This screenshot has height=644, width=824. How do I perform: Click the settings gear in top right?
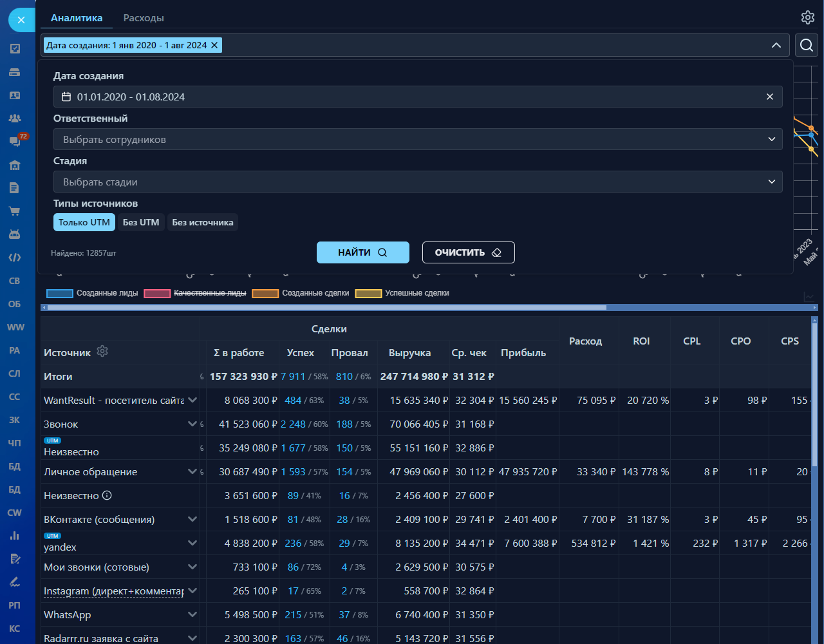point(807,17)
